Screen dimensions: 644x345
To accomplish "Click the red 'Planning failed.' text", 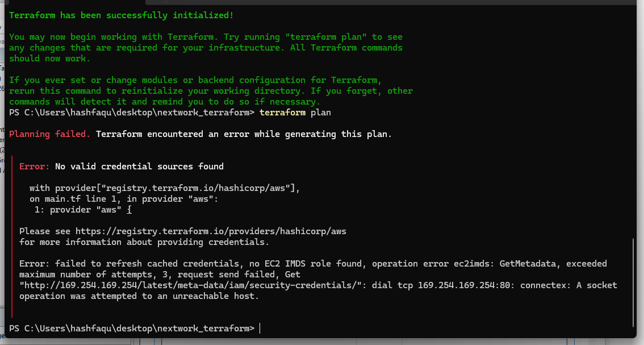I will point(50,134).
